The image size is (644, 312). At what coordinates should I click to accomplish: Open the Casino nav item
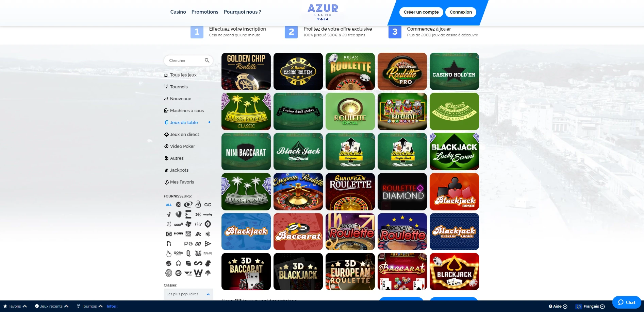178,12
